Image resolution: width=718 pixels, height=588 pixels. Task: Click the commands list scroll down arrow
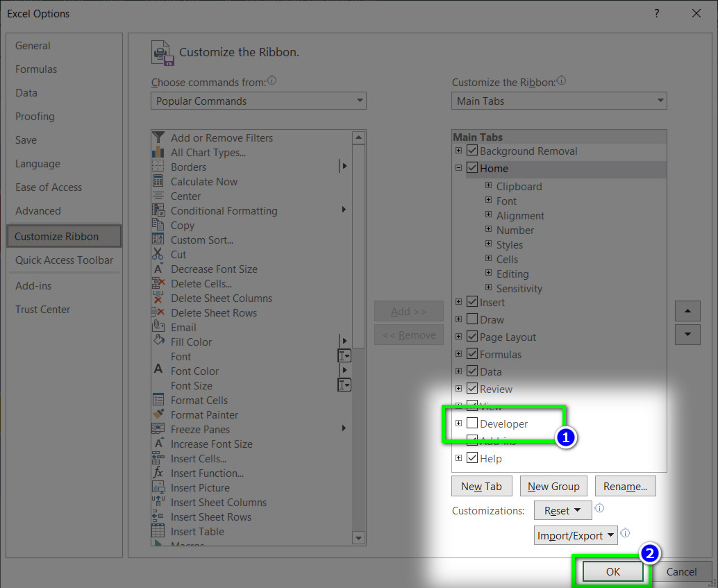coord(358,538)
